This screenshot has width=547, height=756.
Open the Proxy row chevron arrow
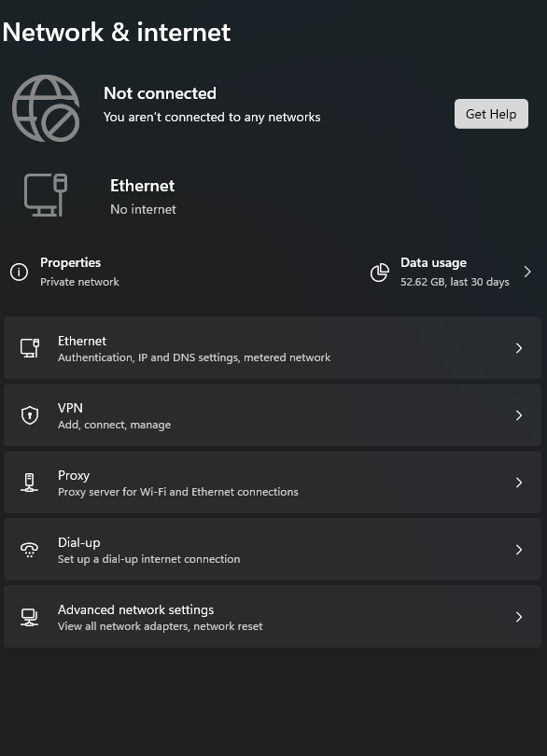(519, 483)
